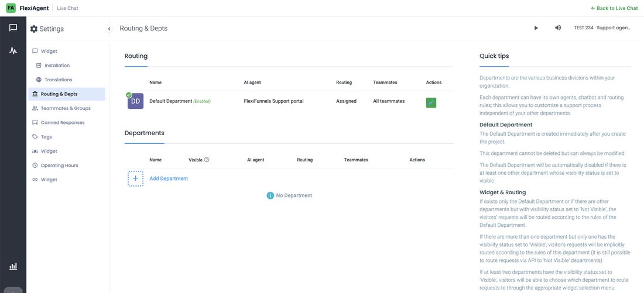
Task: Click the DD department avatar
Action: click(136, 101)
